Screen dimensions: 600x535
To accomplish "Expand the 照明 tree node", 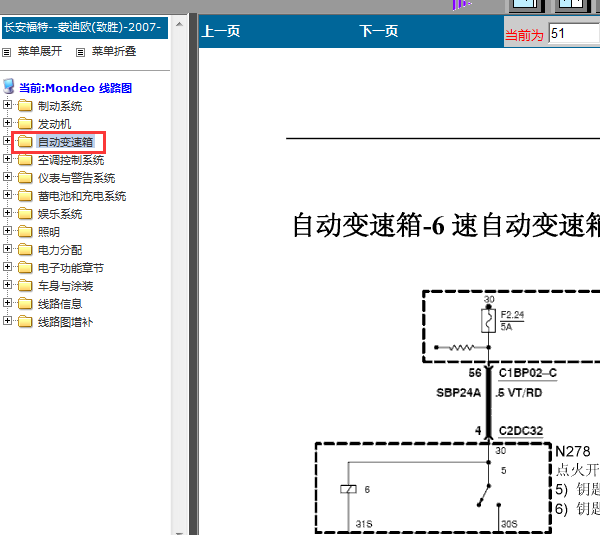I will point(7,230).
